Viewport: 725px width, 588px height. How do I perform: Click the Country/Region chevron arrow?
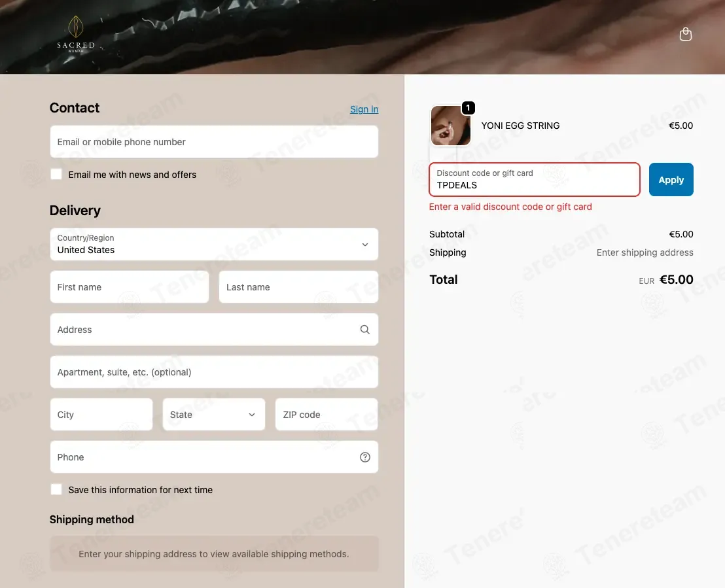click(x=365, y=245)
